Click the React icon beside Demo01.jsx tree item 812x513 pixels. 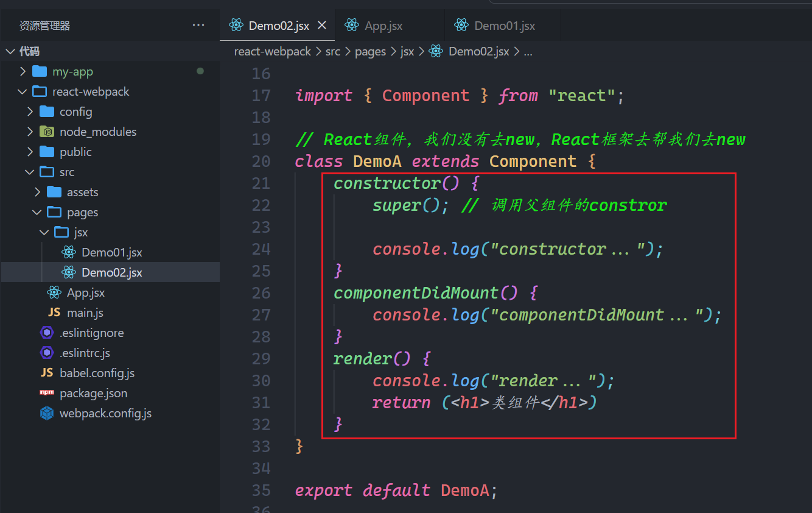[69, 252]
